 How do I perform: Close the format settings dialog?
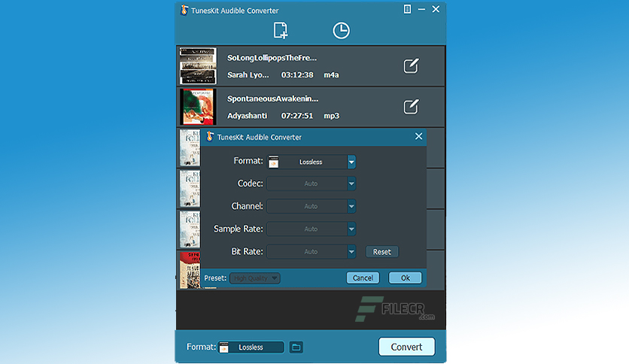(419, 137)
